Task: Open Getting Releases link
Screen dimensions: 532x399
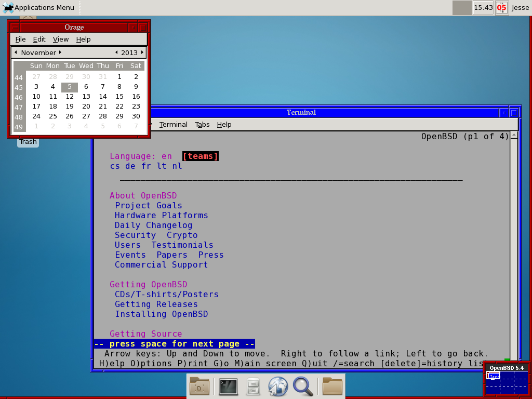Action: (156, 304)
